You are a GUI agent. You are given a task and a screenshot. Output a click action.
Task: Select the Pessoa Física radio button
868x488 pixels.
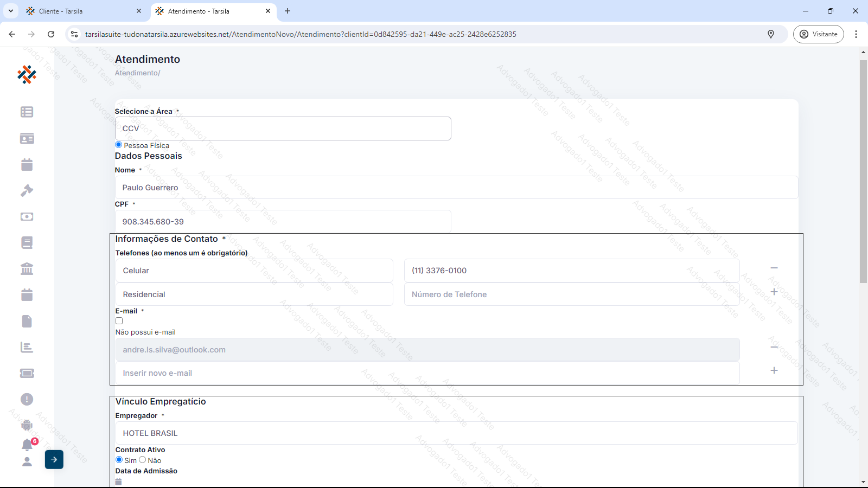click(x=119, y=145)
